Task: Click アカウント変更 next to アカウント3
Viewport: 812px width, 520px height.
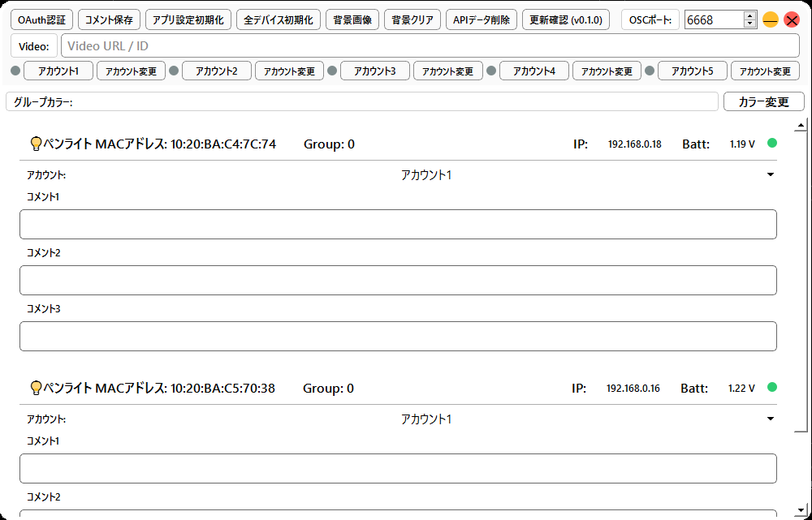Action: click(448, 71)
